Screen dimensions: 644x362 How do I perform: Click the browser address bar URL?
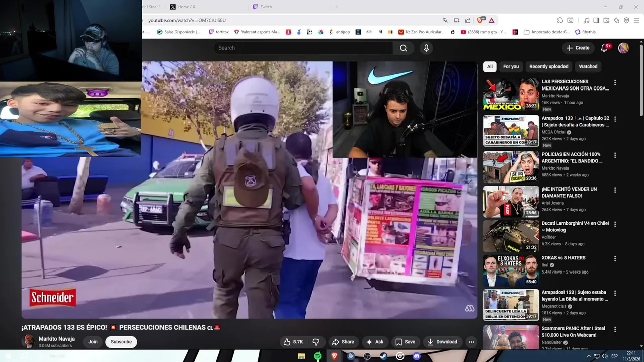pyautogui.click(x=187, y=20)
